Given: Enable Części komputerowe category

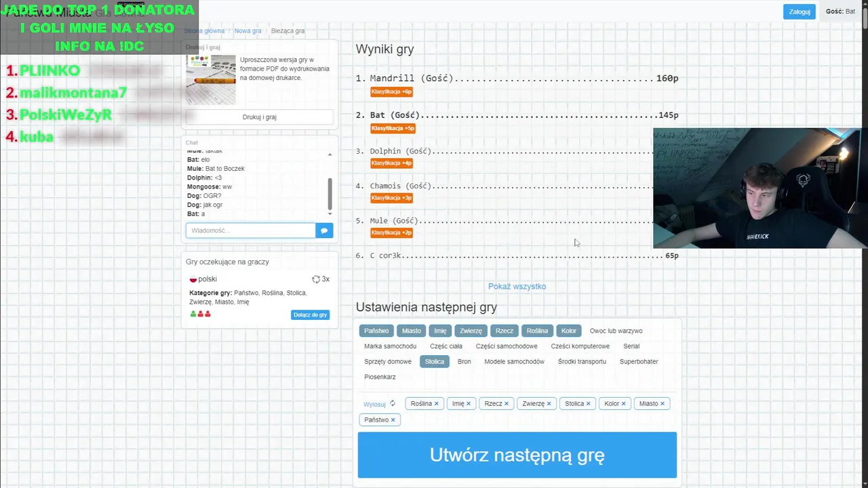Looking at the screenshot, I should pyautogui.click(x=580, y=346).
